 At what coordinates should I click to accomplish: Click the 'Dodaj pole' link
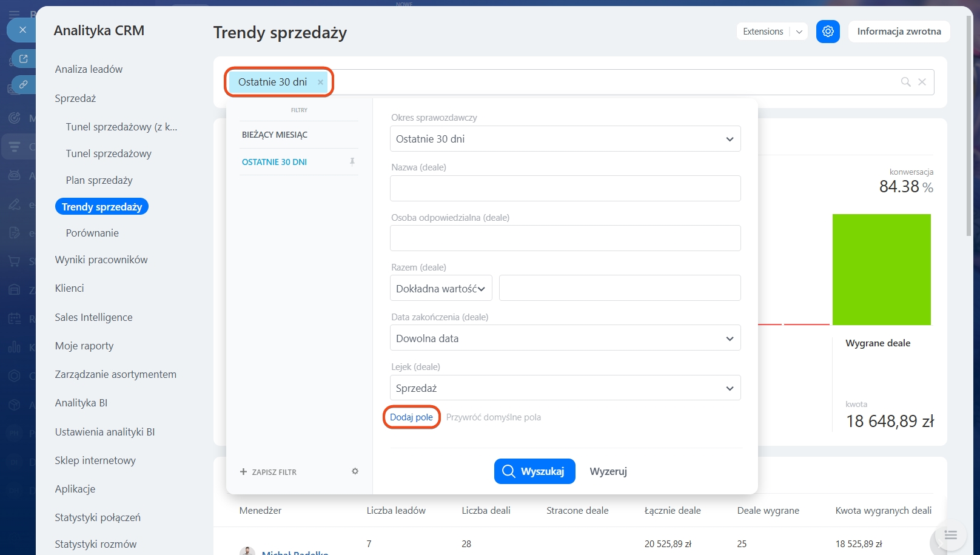[x=411, y=417]
